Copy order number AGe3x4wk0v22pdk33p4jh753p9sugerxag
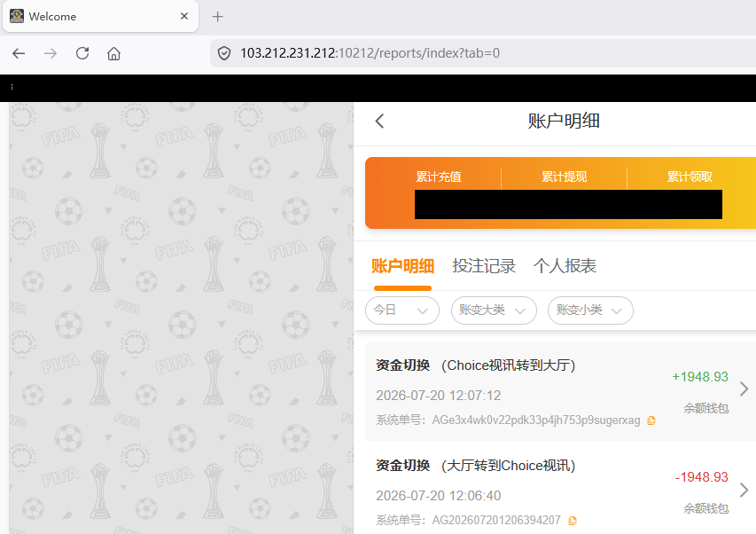Viewport: 756px width, 534px height. 651,420
